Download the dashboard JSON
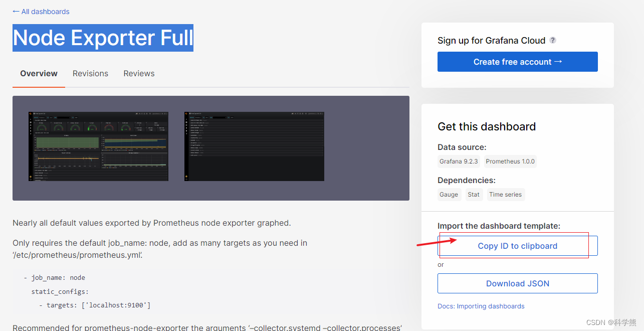 coord(518,283)
